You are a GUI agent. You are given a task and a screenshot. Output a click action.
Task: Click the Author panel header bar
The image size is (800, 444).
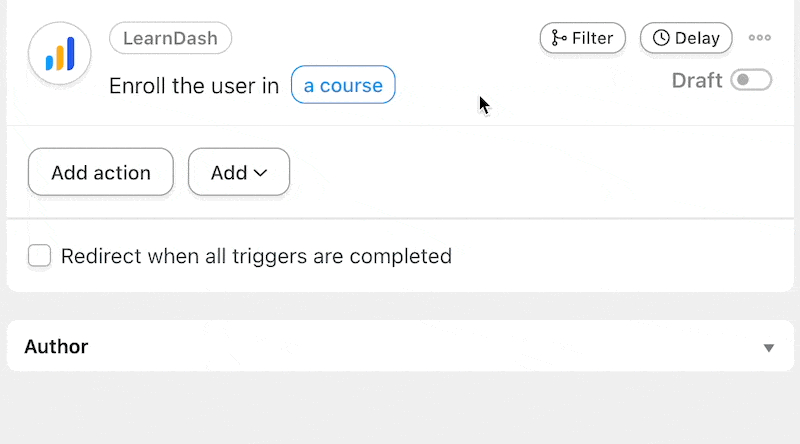400,346
